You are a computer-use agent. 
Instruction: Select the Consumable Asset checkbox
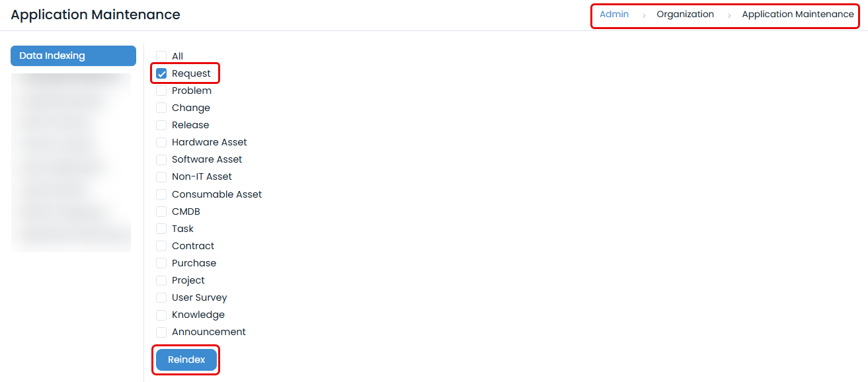[161, 194]
